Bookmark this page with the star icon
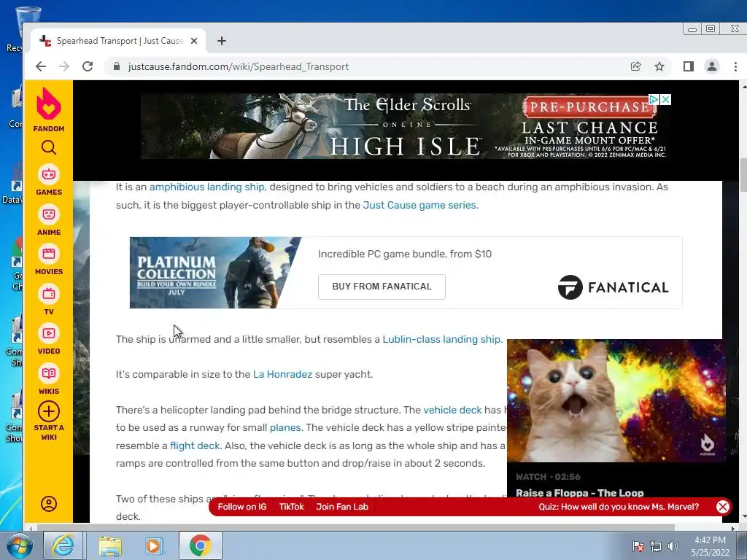The height and width of the screenshot is (560, 747). (x=659, y=66)
